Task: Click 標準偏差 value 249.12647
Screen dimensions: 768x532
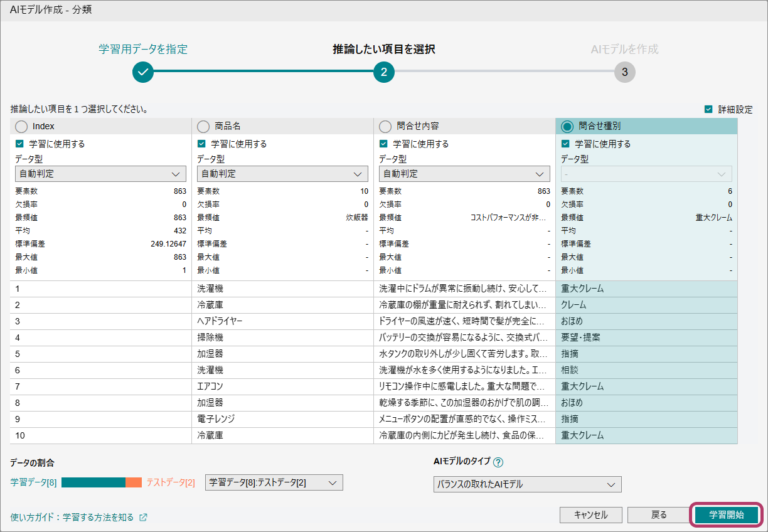Action: [168, 244]
